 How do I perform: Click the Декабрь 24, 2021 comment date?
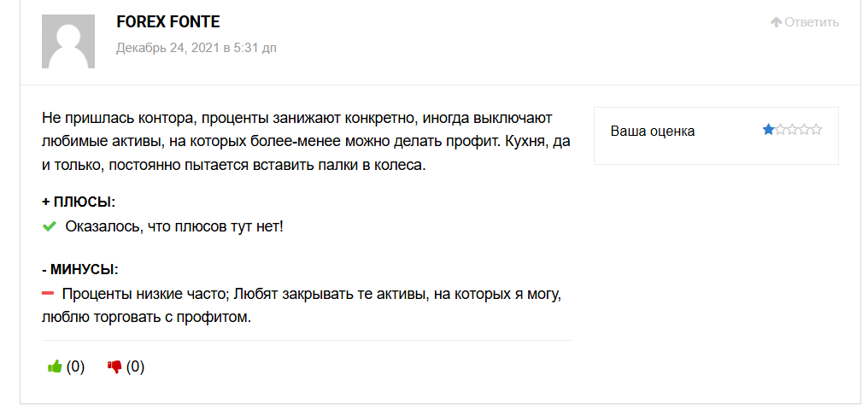pos(196,48)
